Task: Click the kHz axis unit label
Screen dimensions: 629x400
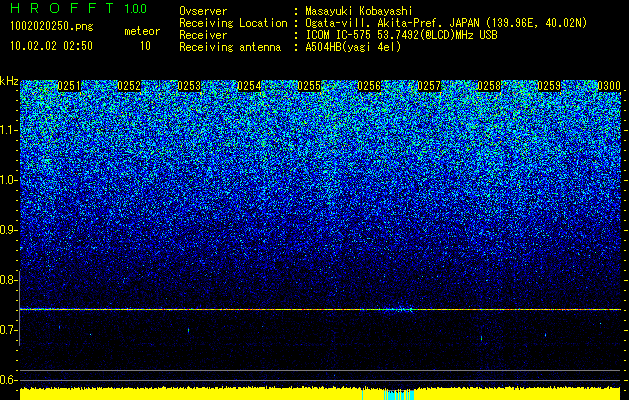Action: 9,81
